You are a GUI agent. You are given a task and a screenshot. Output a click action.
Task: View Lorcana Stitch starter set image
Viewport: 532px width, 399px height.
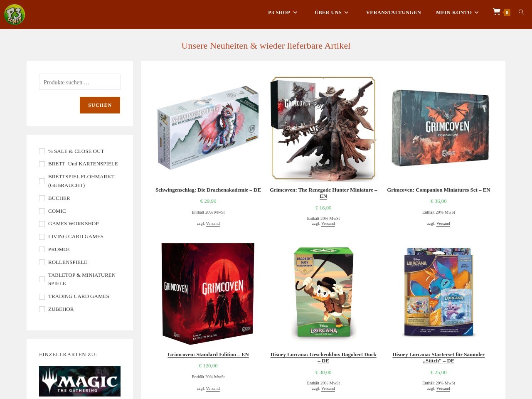pos(438,293)
